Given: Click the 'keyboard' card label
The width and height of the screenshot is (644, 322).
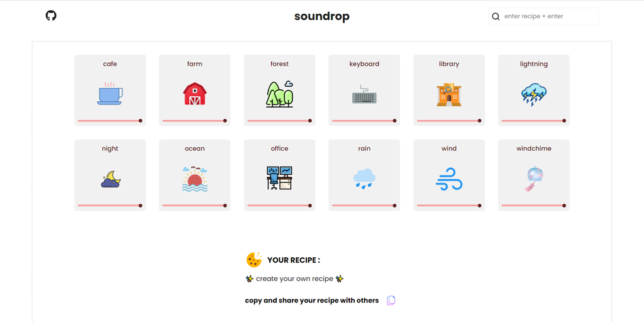Looking at the screenshot, I should click(x=364, y=64).
